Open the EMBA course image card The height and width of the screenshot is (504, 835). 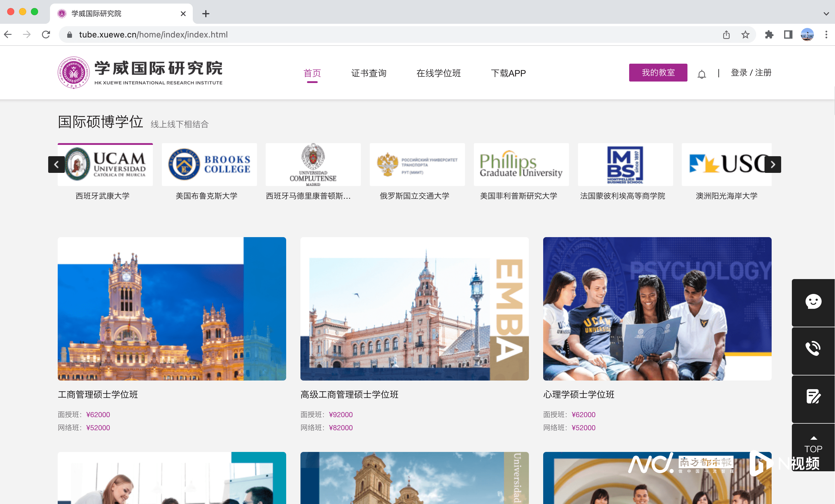[x=414, y=309]
